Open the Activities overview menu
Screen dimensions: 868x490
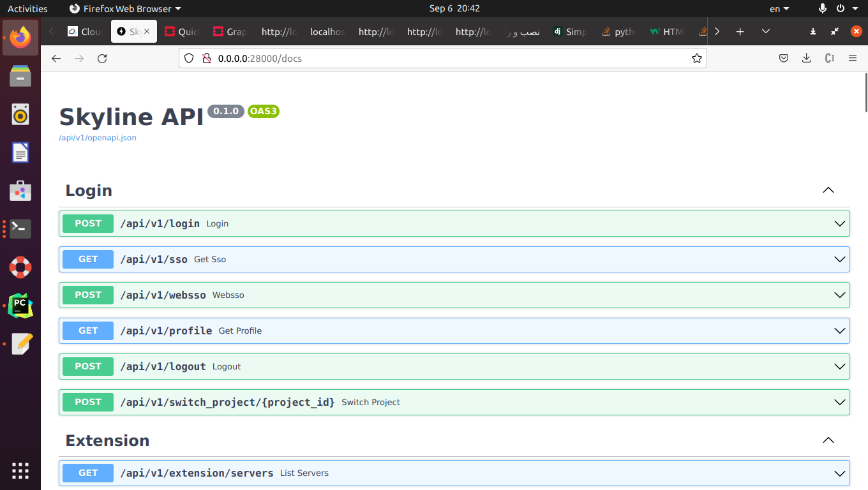click(27, 8)
